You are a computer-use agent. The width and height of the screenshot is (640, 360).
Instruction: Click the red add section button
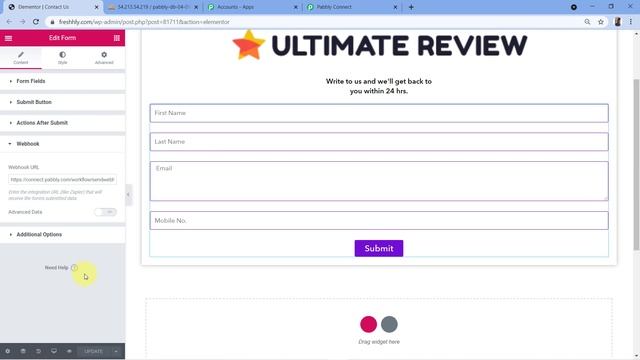pyautogui.click(x=369, y=324)
